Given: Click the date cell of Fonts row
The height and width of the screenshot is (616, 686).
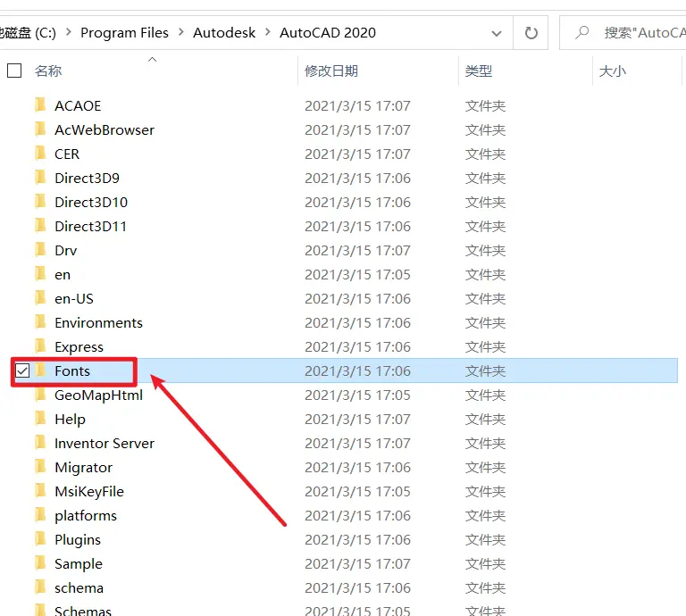Looking at the screenshot, I should tap(357, 371).
